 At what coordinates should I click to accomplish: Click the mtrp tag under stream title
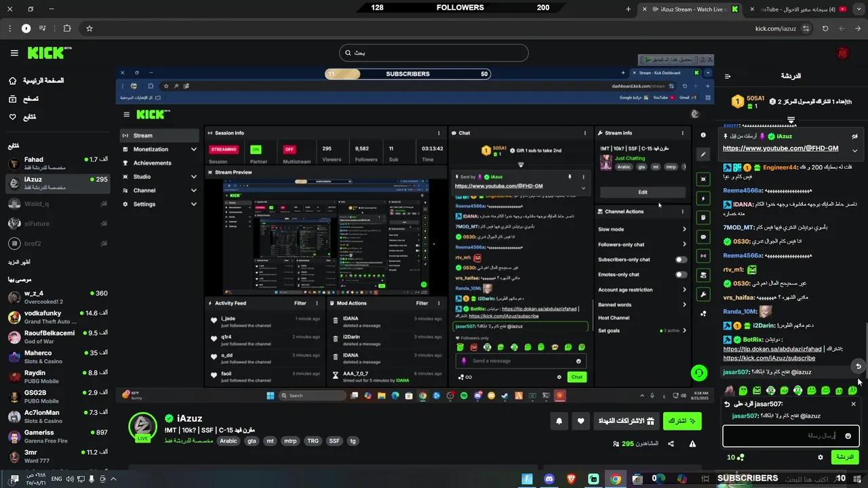290,441
